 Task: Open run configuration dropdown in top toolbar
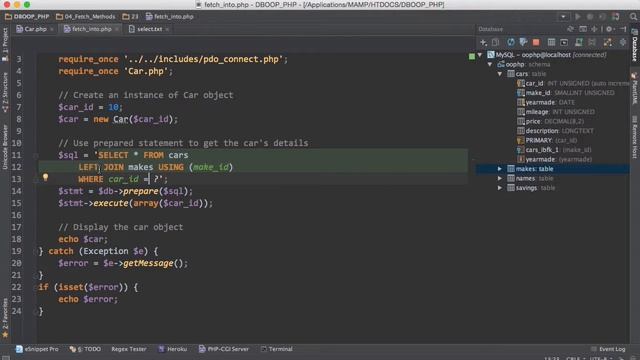(x=563, y=17)
